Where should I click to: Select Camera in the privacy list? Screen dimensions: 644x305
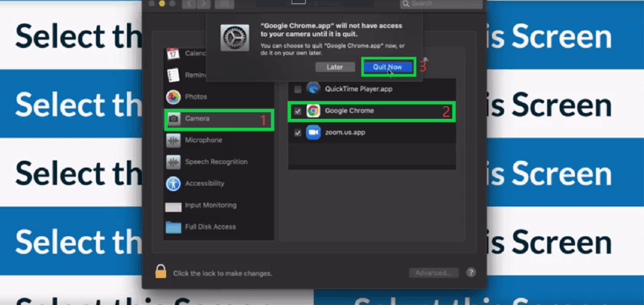click(x=197, y=118)
